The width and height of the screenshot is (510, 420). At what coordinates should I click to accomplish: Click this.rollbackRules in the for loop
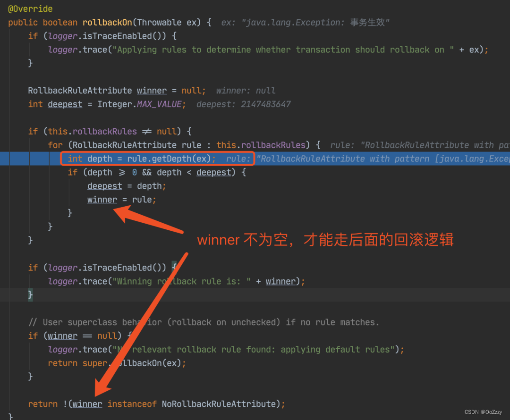tap(261, 145)
